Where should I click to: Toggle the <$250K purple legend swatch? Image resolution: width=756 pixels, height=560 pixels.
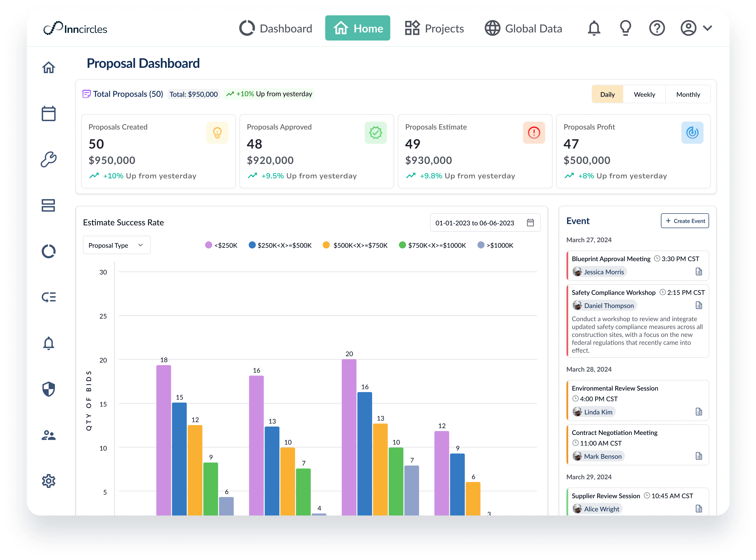tap(209, 245)
